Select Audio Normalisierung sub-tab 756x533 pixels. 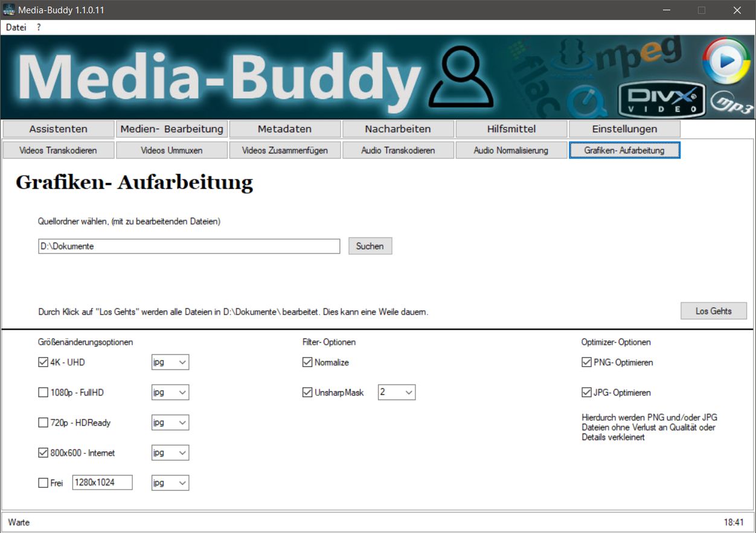[x=511, y=150]
